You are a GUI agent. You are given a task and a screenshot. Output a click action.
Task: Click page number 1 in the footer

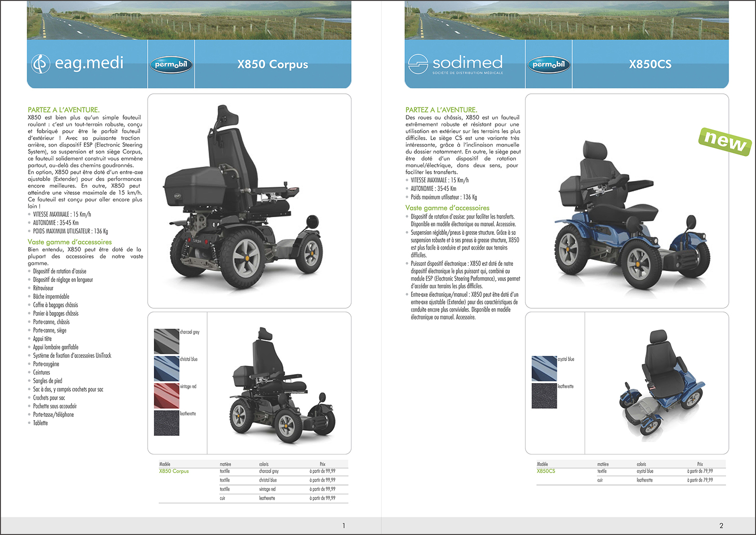(343, 526)
